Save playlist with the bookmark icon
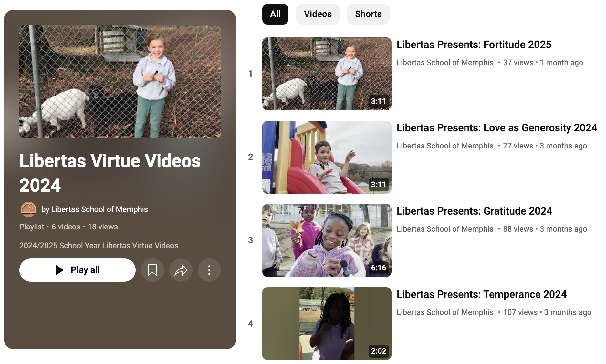Image resolution: width=606 pixels, height=364 pixels. click(x=152, y=270)
